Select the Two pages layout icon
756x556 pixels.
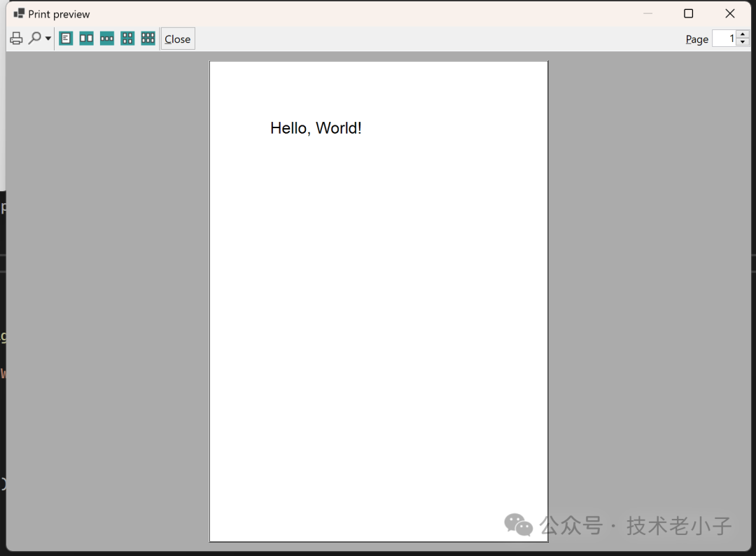[86, 39]
